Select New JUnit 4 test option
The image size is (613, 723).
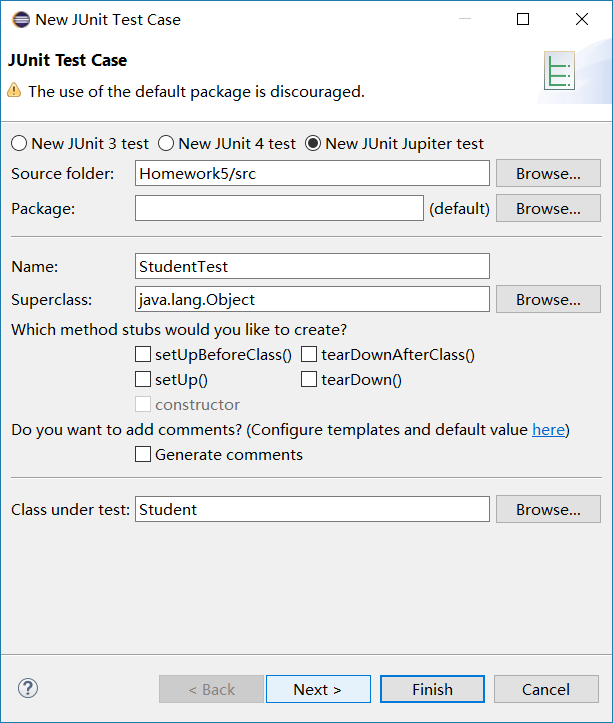click(x=166, y=144)
